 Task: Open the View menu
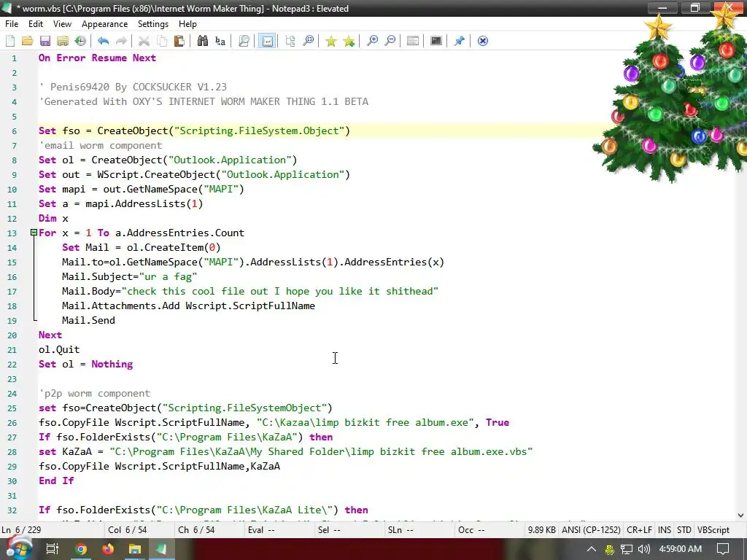click(x=62, y=24)
